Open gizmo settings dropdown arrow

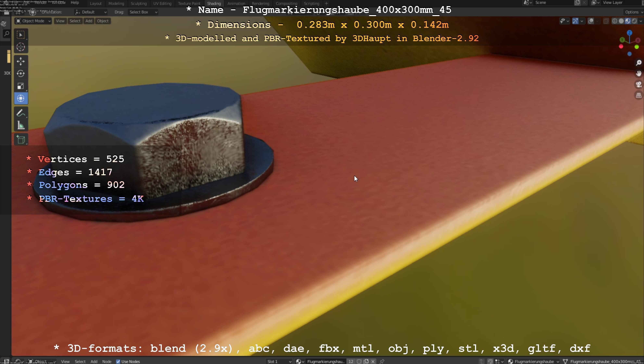pos(582,21)
